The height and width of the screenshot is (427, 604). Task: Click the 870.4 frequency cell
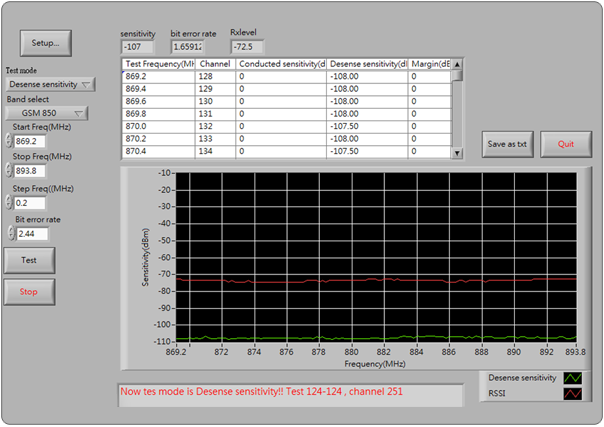(x=159, y=151)
